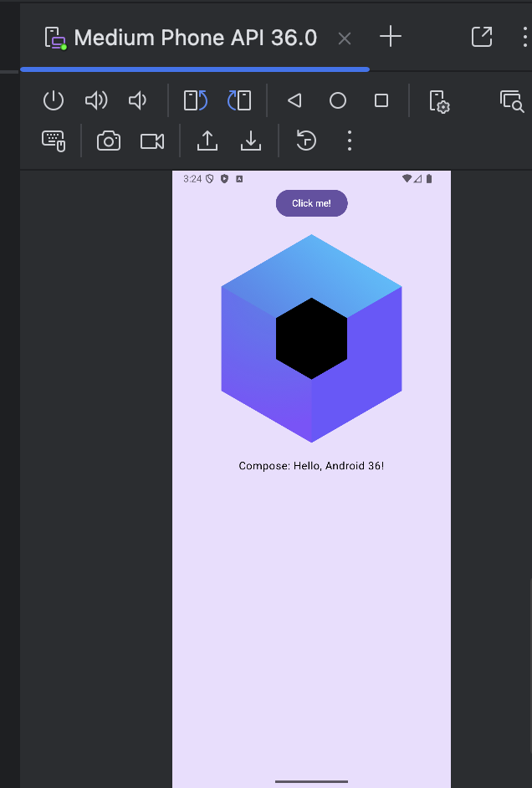Click the device icon on the emulator tab
Image resolution: width=532 pixels, height=788 pixels.
(x=55, y=38)
